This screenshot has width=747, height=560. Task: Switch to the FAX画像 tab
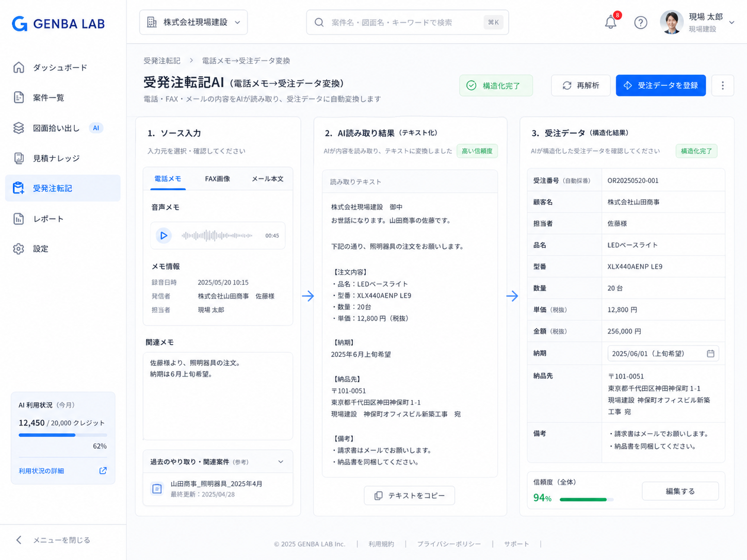coord(217,179)
